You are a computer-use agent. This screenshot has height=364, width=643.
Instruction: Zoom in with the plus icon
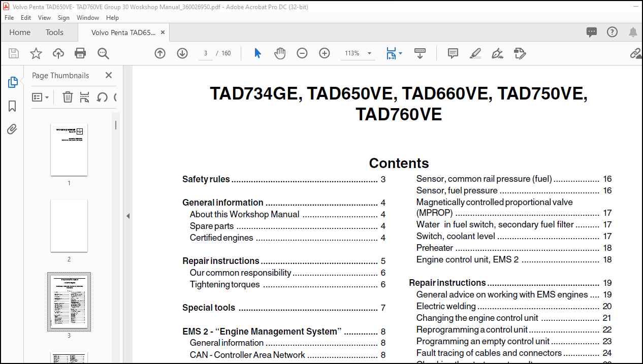325,53
